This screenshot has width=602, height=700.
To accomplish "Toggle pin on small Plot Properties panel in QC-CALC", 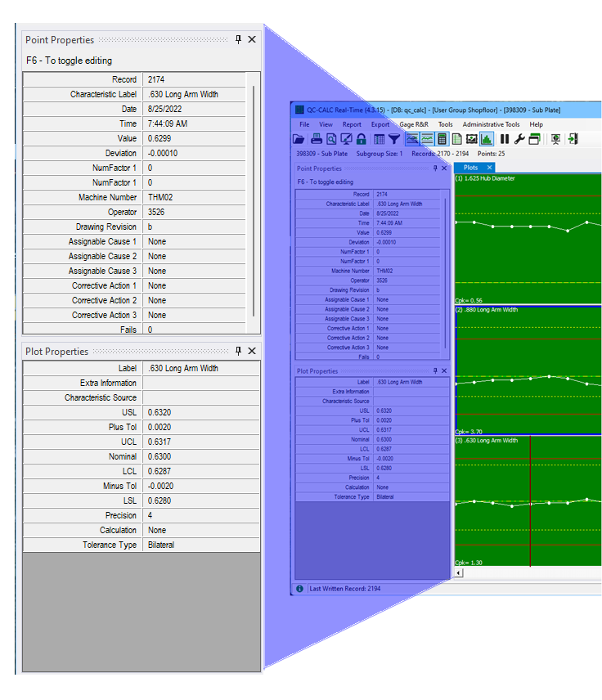I will click(x=435, y=370).
